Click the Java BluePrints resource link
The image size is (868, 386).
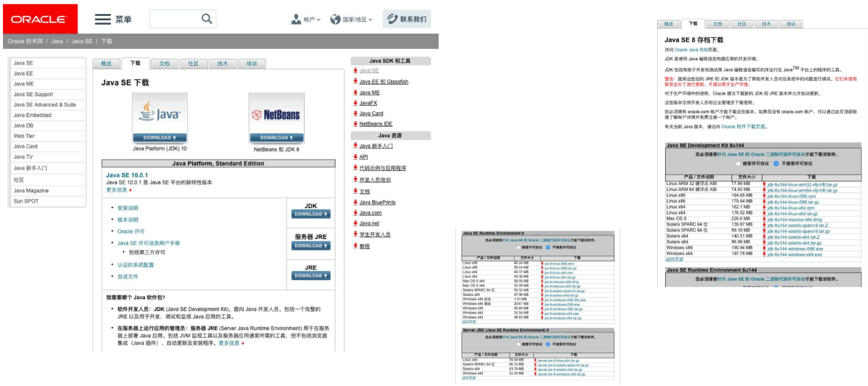click(x=377, y=202)
